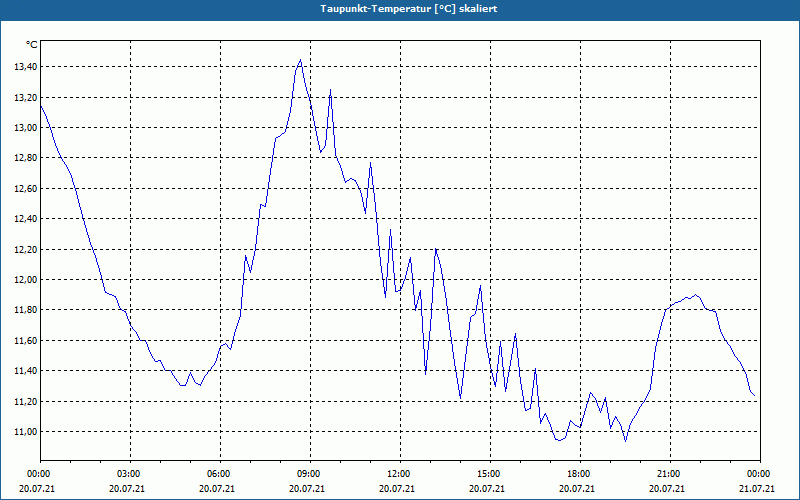The image size is (800, 500).
Task: Click the 21:00 time axis label
Action: pyautogui.click(x=670, y=474)
